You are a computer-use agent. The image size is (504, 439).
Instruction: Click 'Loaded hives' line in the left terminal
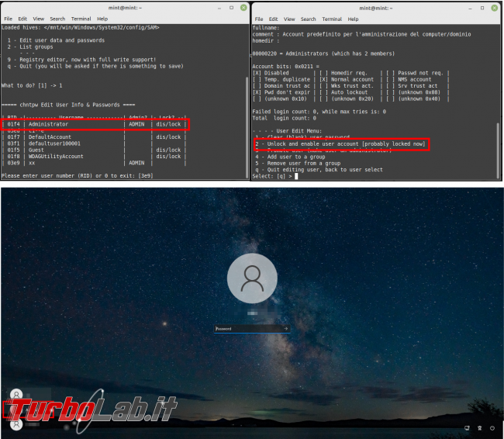pyautogui.click(x=81, y=27)
